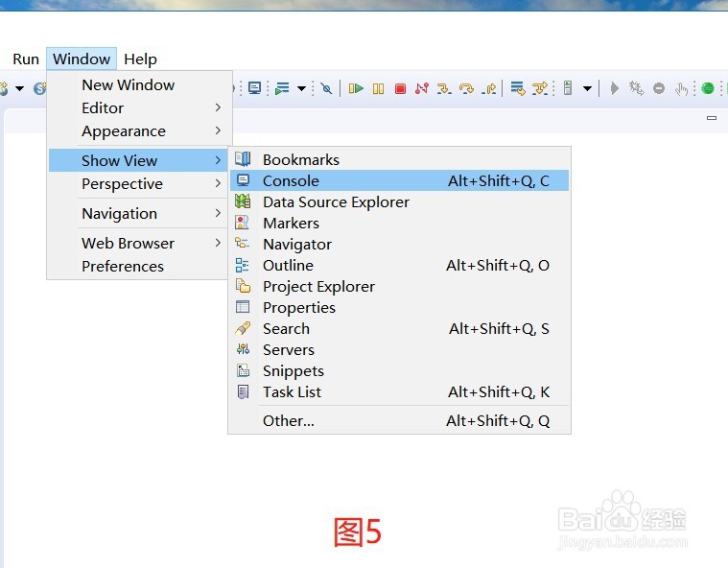Screen dimensions: 728x568
Task: Click the Suspend debug icon
Action: click(x=379, y=88)
